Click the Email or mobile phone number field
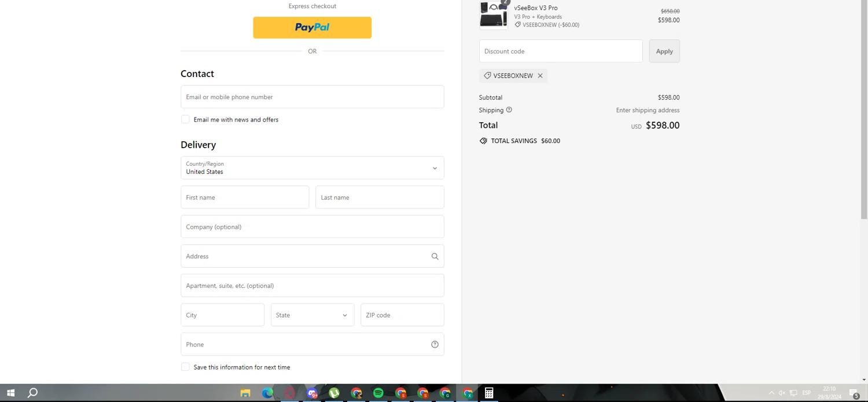The width and height of the screenshot is (868, 402). 312,97
